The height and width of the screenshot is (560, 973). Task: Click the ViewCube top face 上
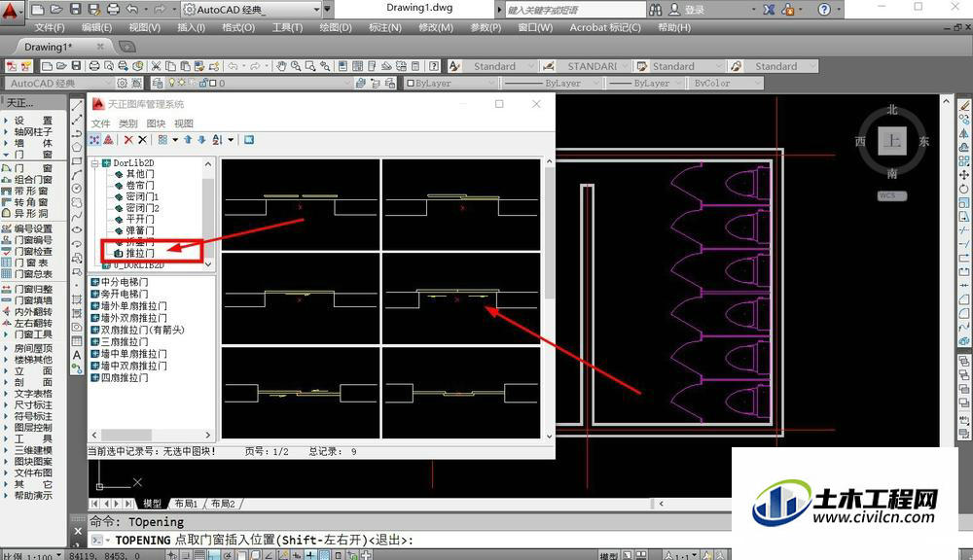pos(892,141)
